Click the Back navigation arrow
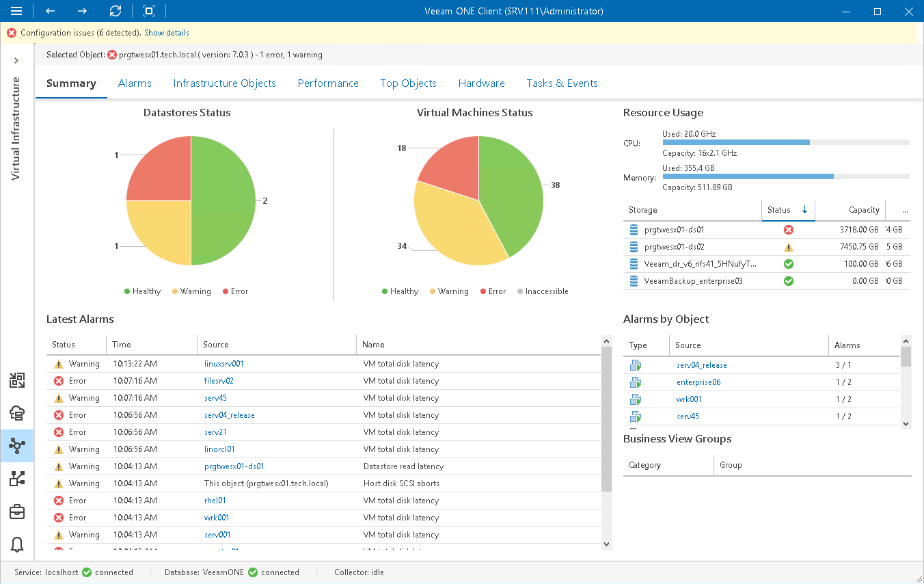 coord(49,11)
